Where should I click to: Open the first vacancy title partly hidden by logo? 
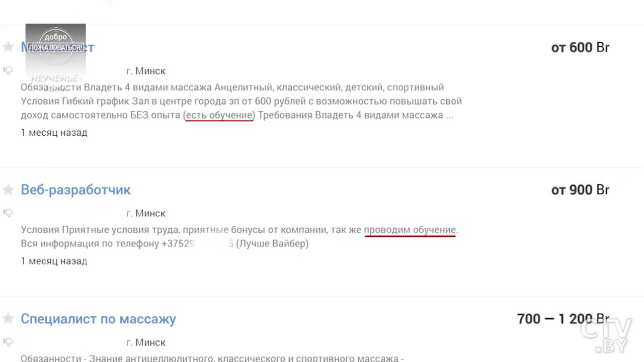[57, 47]
